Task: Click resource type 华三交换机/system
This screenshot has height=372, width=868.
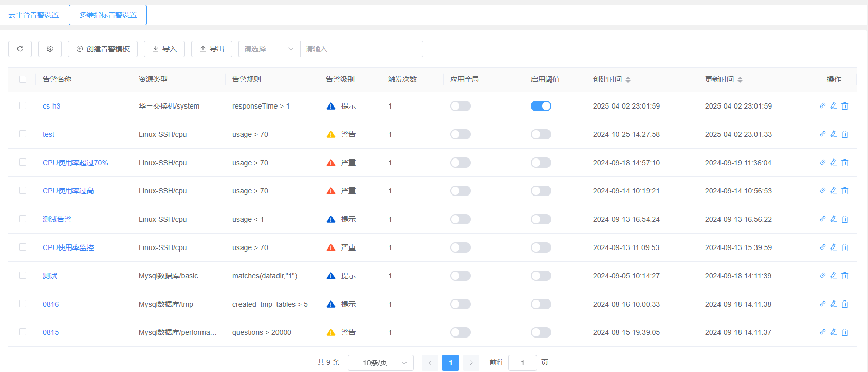Action: tap(169, 106)
